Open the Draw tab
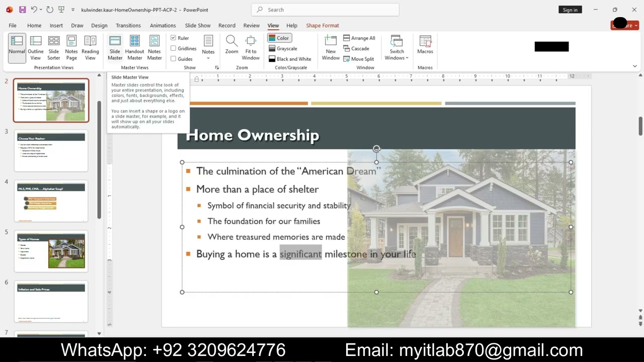Image resolution: width=644 pixels, height=362 pixels. [77, 25]
